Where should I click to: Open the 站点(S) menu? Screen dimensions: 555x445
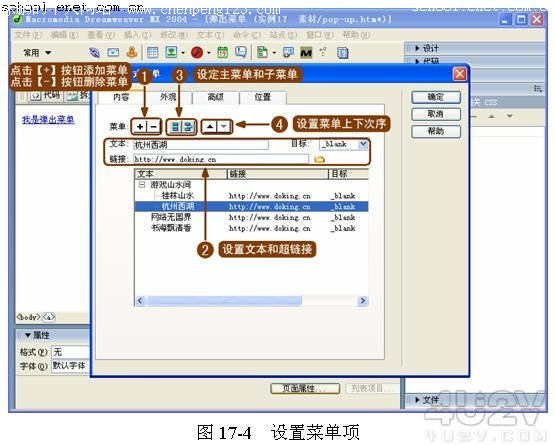(283, 35)
